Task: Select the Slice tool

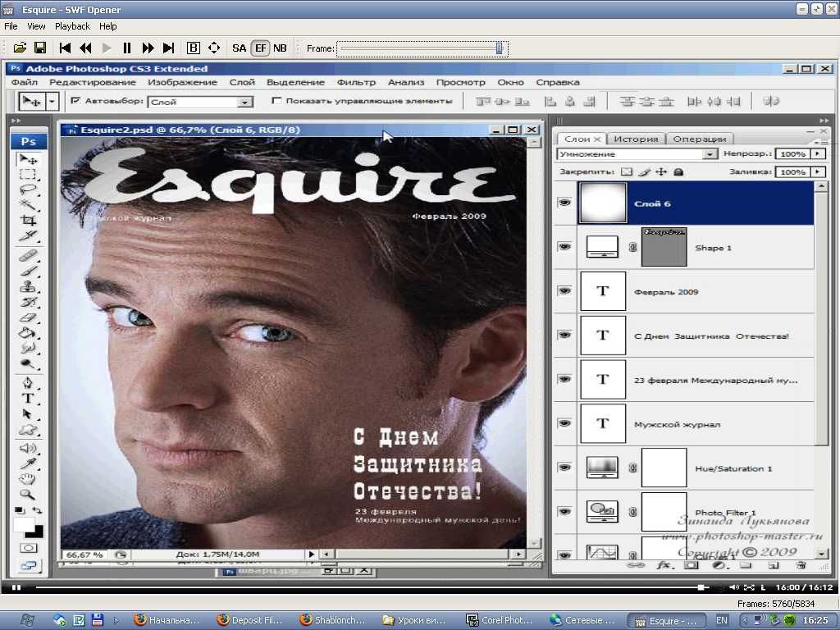Action: (28, 235)
